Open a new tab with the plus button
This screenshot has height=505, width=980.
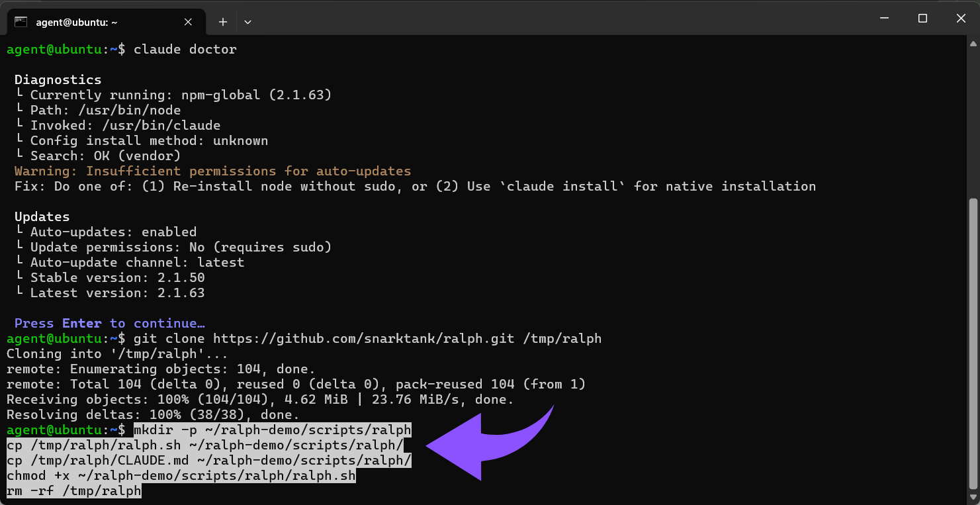click(x=223, y=22)
